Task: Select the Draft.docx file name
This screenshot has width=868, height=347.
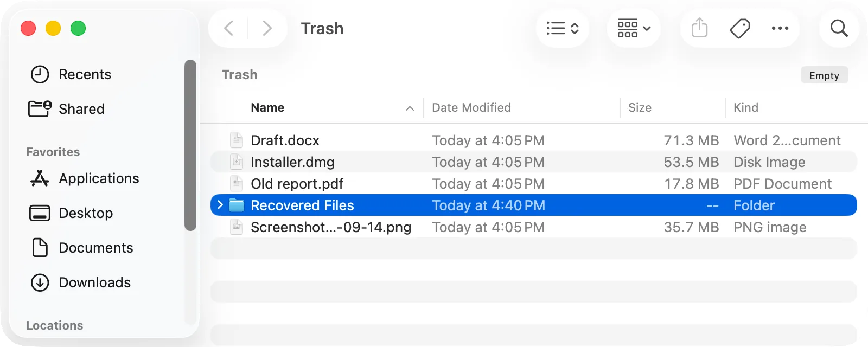Action: (285, 140)
